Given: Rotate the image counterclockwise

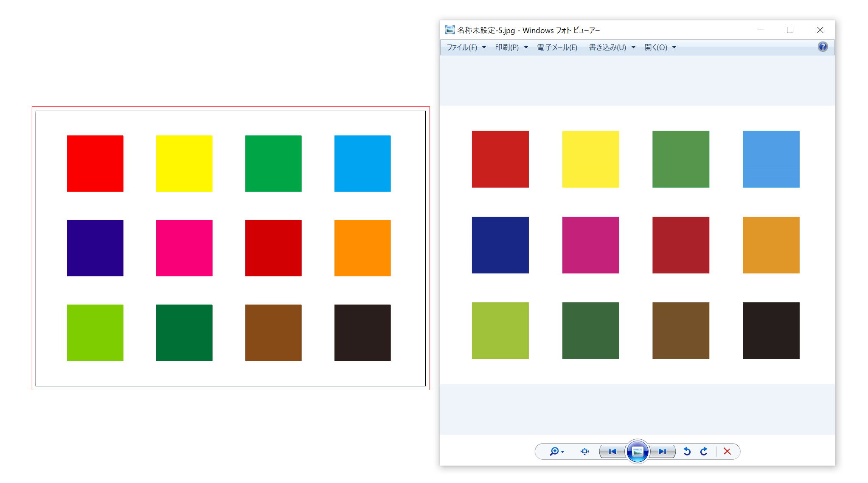Looking at the screenshot, I should pyautogui.click(x=687, y=451).
